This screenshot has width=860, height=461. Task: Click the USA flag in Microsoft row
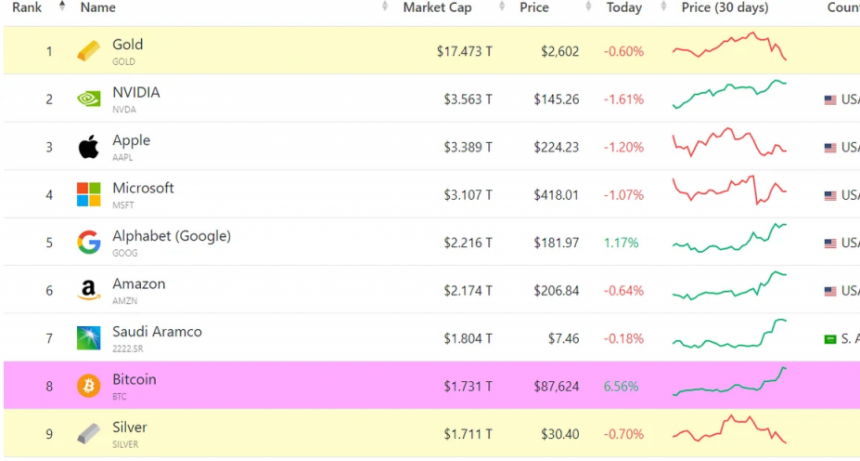830,195
